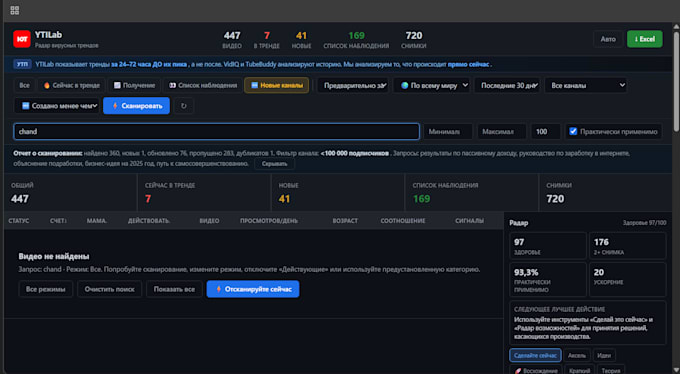Sort by the ПРОСМОТРОВ/ДЕНЬ column header

click(269, 221)
